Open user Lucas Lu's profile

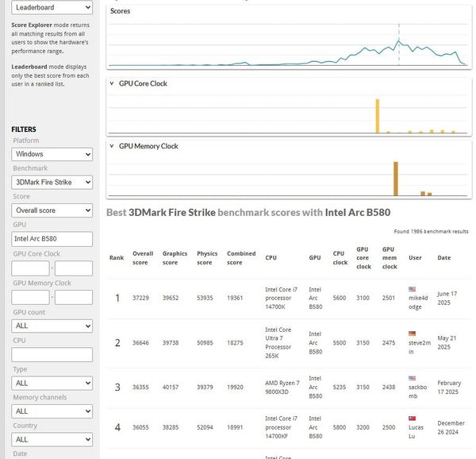[x=416, y=431]
